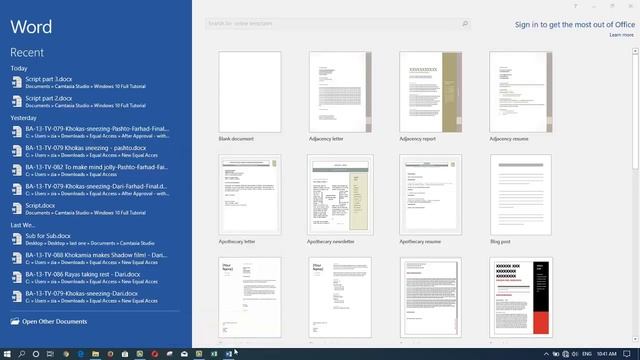
Task: Open File Explorer from the taskbar
Action: click(95, 354)
